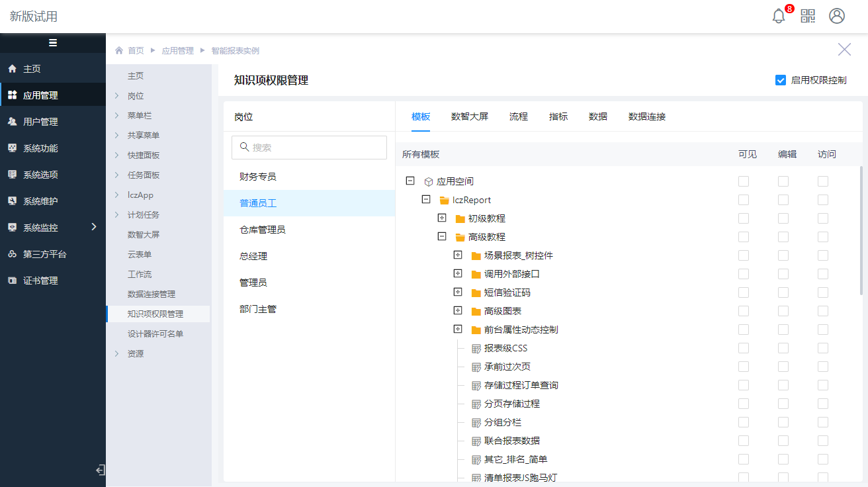
Task: Toggle the hamburger menu at sidebar top
Action: [53, 43]
